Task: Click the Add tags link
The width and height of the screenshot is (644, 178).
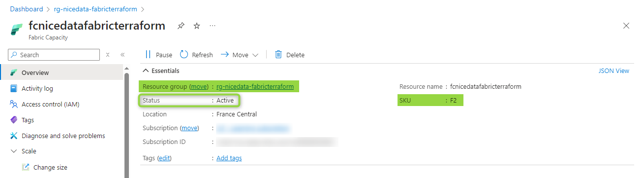Action: (229, 158)
